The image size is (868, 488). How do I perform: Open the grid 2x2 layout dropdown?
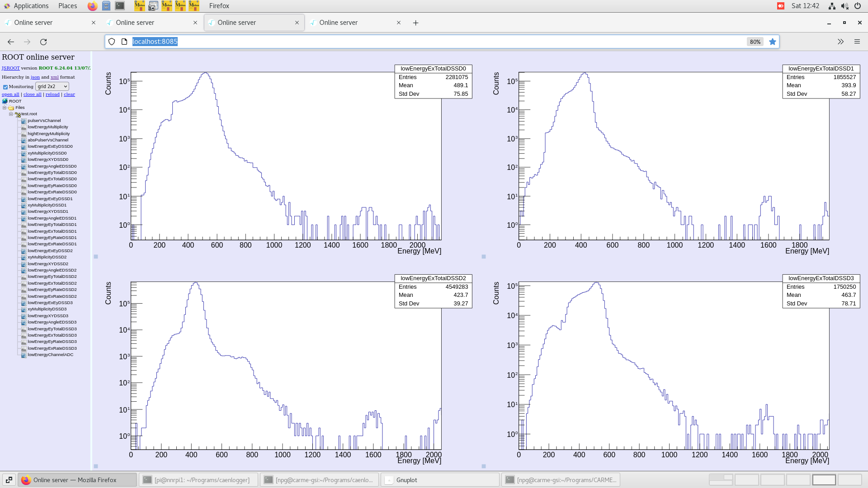[52, 86]
